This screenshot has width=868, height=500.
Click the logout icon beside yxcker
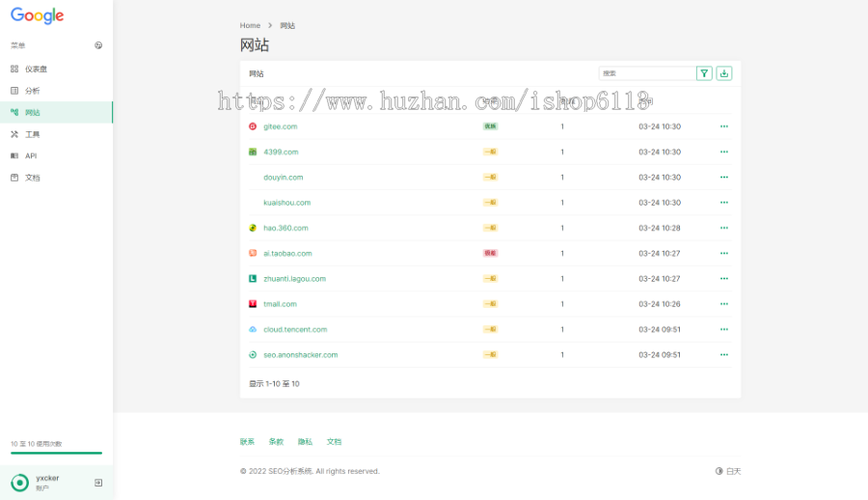click(98, 483)
